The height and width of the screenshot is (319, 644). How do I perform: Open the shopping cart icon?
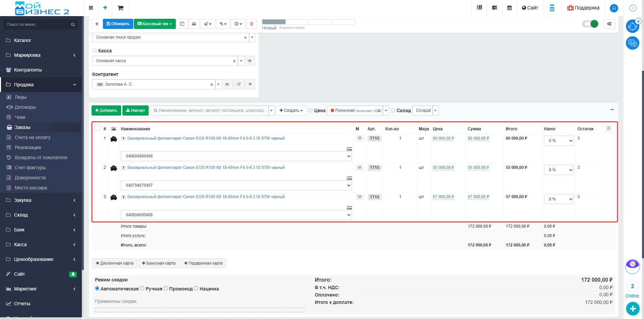(x=120, y=8)
